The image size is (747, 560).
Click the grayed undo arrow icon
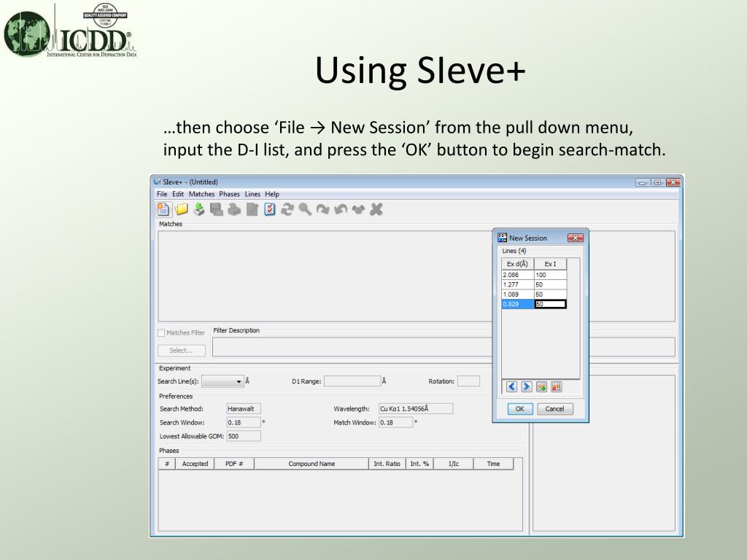click(341, 209)
